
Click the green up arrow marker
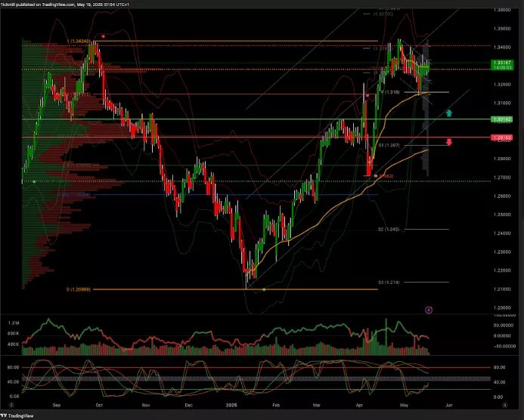coord(448,113)
